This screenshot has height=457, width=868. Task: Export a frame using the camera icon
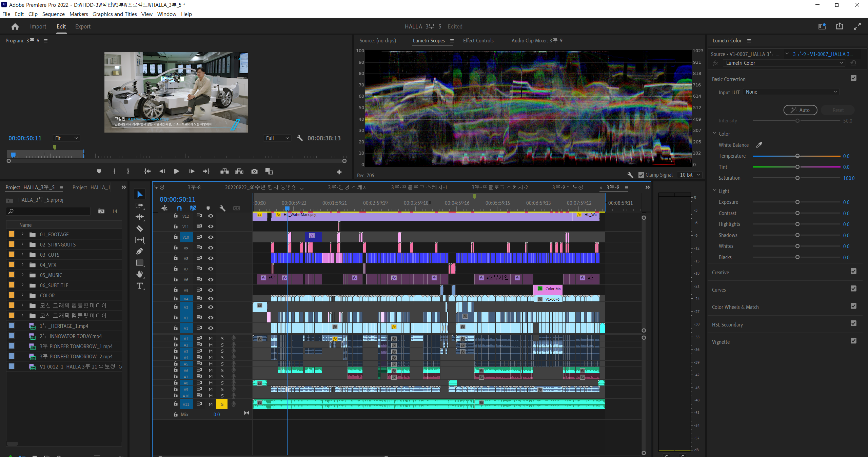[x=254, y=171]
